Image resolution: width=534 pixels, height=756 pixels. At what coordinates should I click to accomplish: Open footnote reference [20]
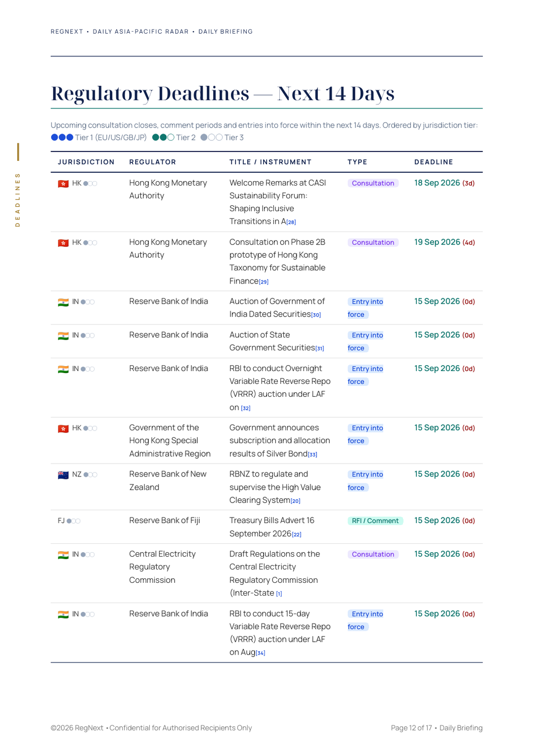(296, 501)
